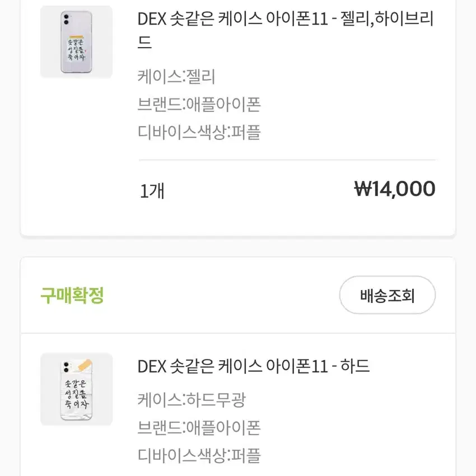
Task: Open the second order card details
Action: [x=238, y=392]
